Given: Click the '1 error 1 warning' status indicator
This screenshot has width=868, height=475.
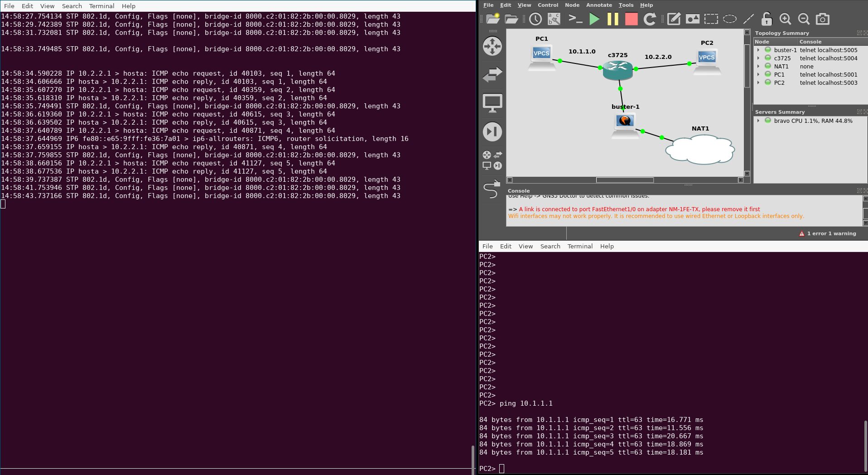Looking at the screenshot, I should coord(828,233).
